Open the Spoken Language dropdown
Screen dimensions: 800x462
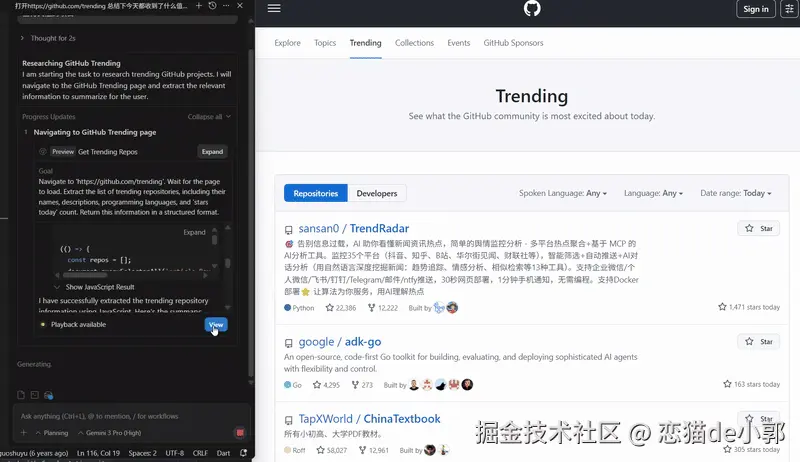(x=563, y=193)
